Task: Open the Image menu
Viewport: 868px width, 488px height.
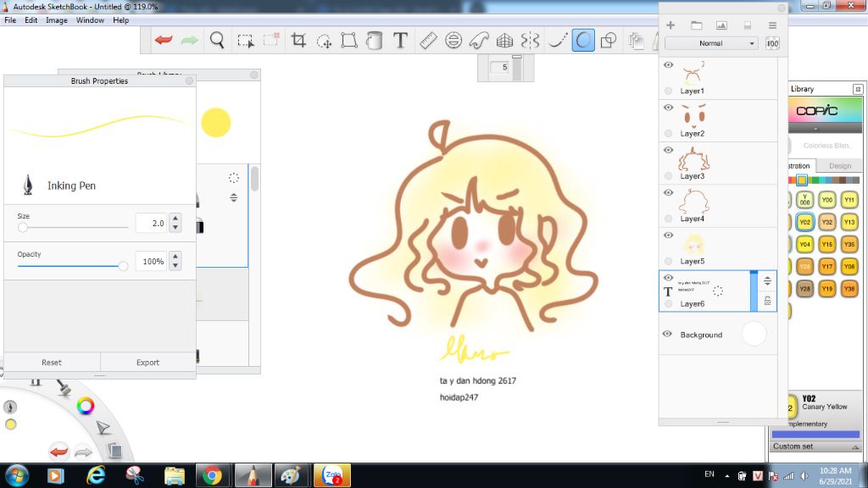Action: 57,20
